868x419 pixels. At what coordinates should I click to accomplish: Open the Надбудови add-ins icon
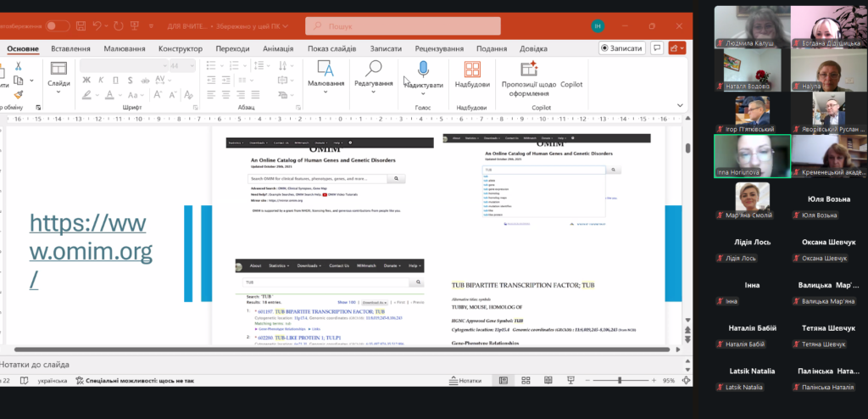pyautogui.click(x=471, y=73)
